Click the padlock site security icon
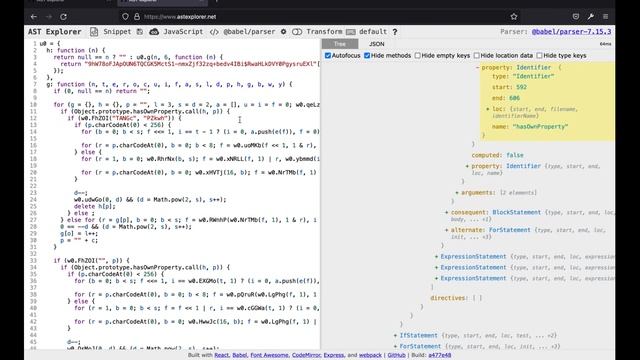The width and height of the screenshot is (640, 360). point(137,17)
